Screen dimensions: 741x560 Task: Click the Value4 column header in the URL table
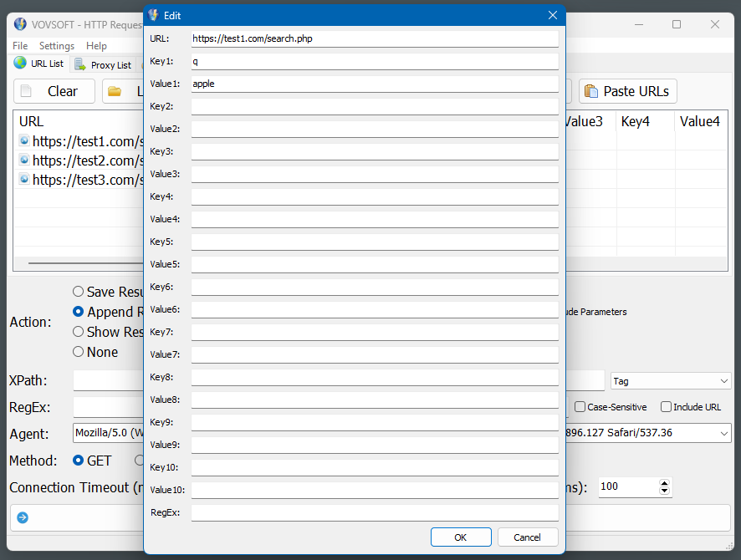(x=701, y=121)
